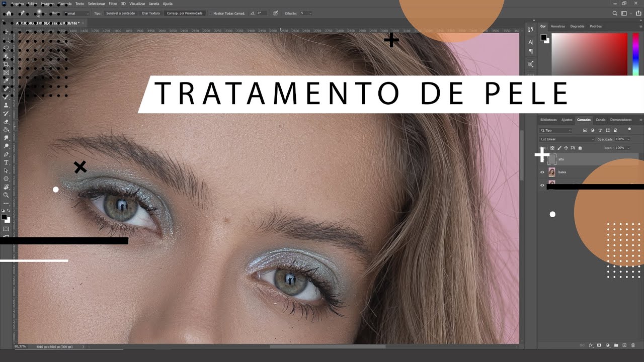Open the Difusão value dropdown
Screen dimensions: 644x362
310,13
